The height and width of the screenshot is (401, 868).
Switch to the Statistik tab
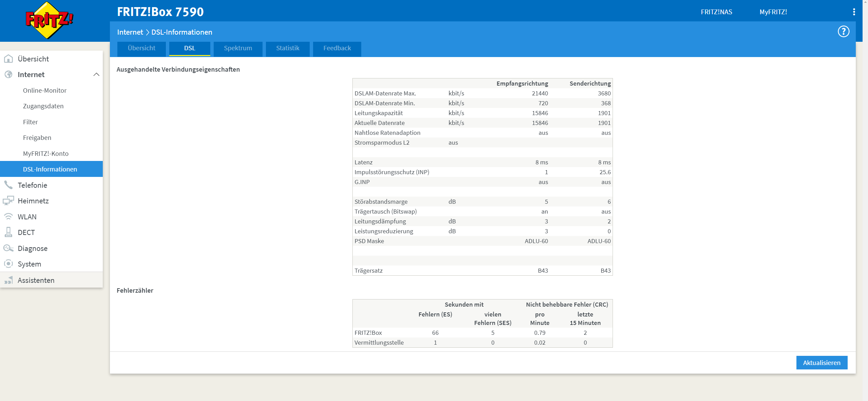(288, 49)
